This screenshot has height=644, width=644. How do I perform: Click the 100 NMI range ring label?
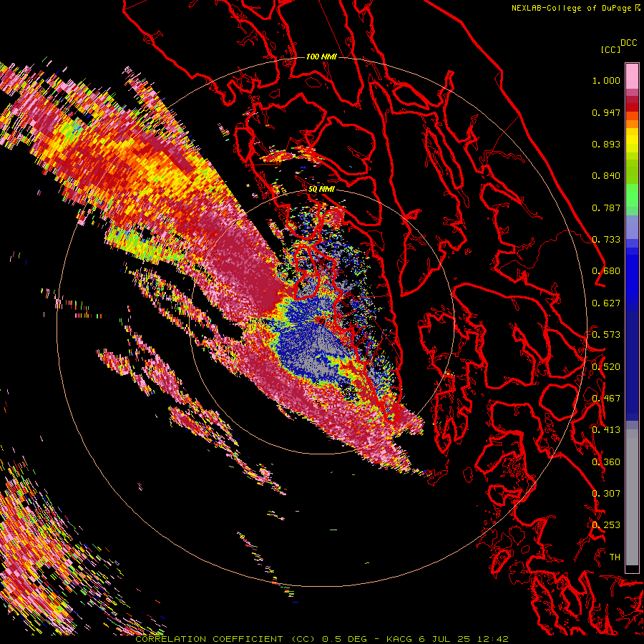pyautogui.click(x=321, y=57)
